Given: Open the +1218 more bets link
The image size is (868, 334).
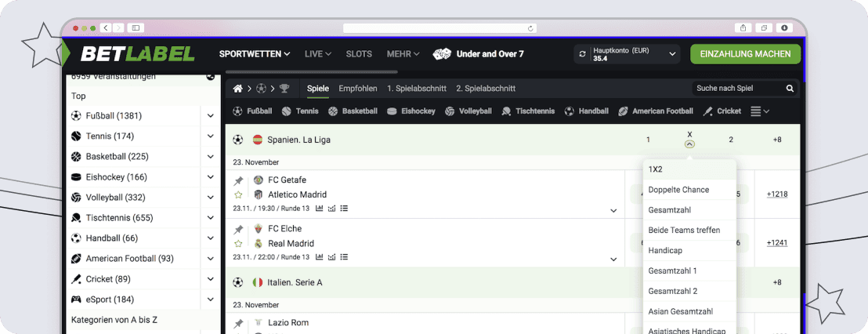Looking at the screenshot, I should pyautogui.click(x=777, y=194).
